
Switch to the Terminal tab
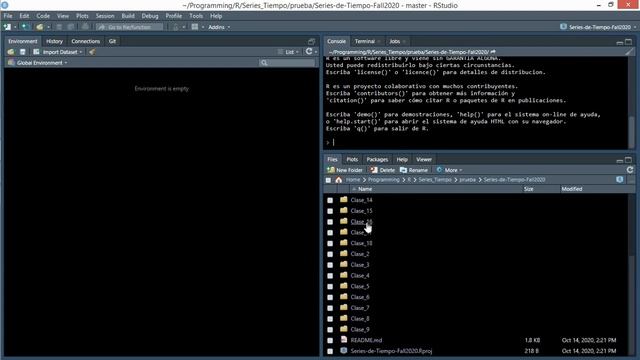[x=364, y=41]
